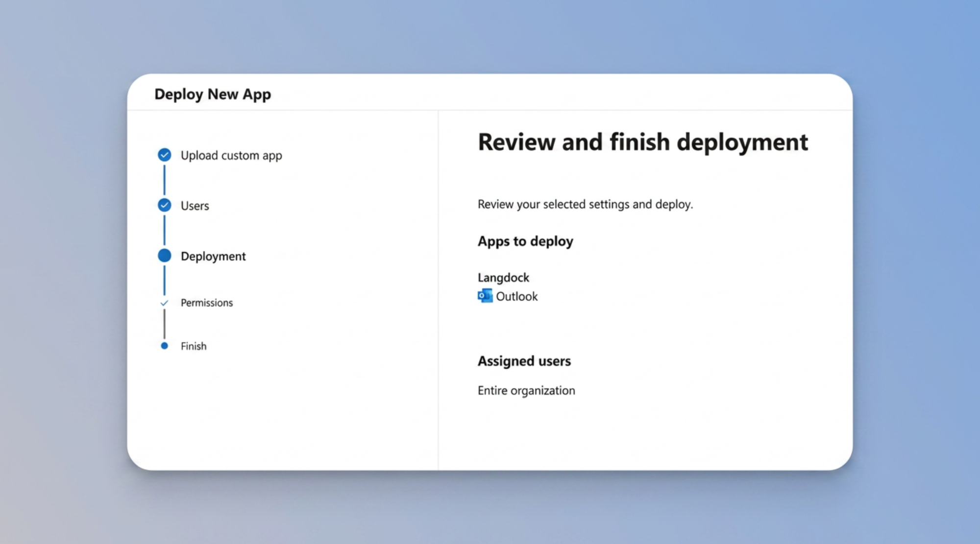Open the Permissions sub-step
980x544 pixels.
click(x=207, y=303)
